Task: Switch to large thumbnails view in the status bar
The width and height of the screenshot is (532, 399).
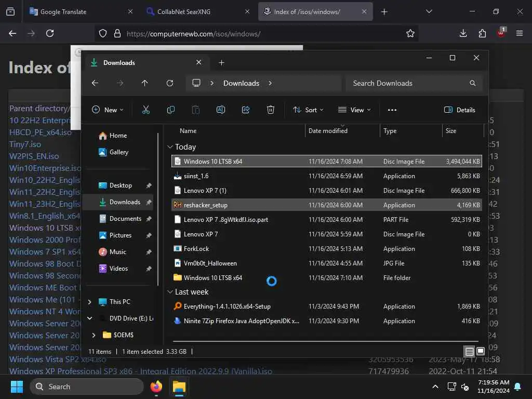Action: coord(481,352)
